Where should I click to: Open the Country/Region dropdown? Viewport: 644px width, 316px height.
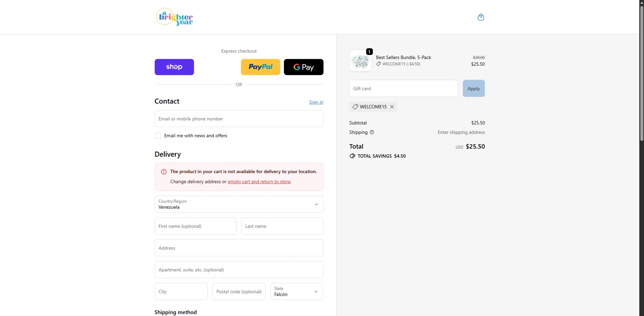tap(239, 204)
